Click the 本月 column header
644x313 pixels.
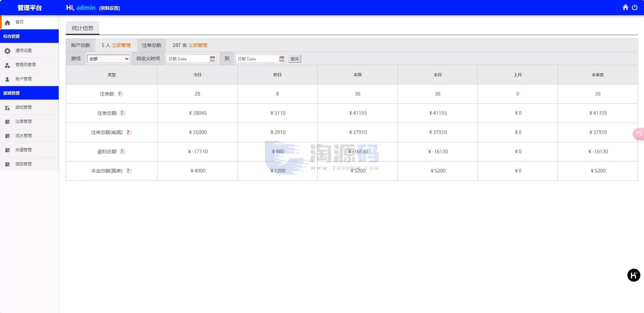tap(438, 75)
